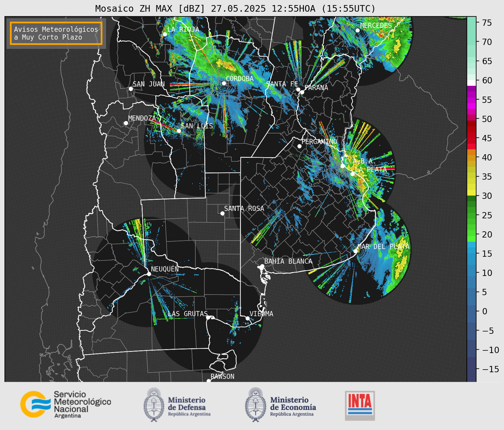Click the Avisos Meteorológicos a Muy Corto Plazo box
The height and width of the screenshot is (430, 504).
56,33
